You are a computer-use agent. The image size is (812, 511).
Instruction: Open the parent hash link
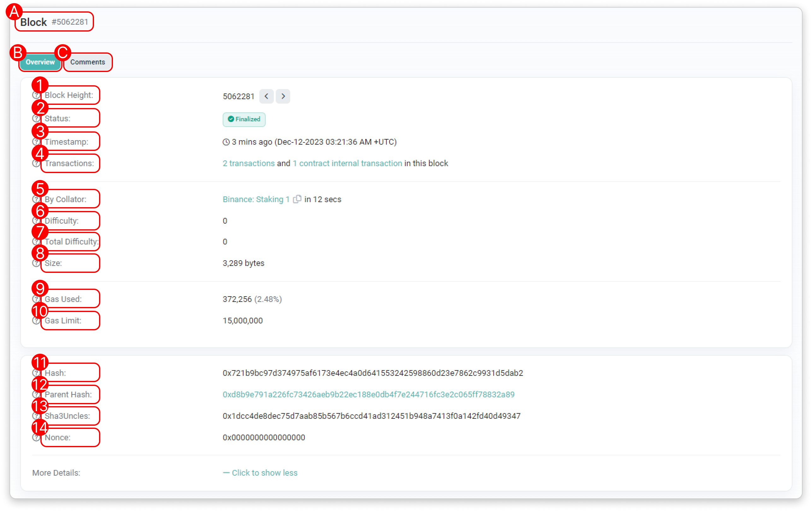click(368, 394)
